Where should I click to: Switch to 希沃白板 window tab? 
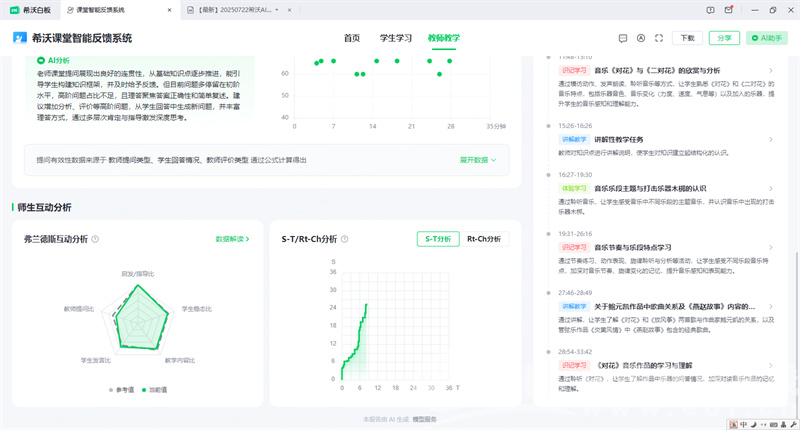click(x=31, y=10)
